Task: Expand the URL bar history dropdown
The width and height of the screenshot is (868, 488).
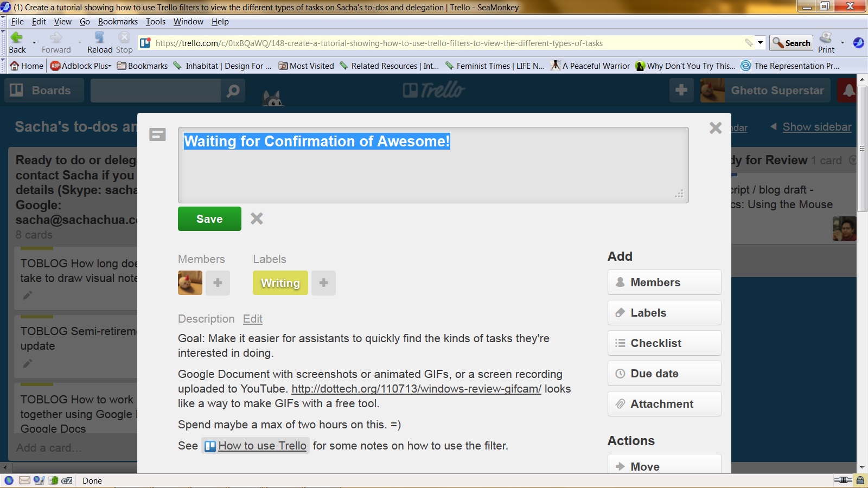Action: tap(760, 43)
